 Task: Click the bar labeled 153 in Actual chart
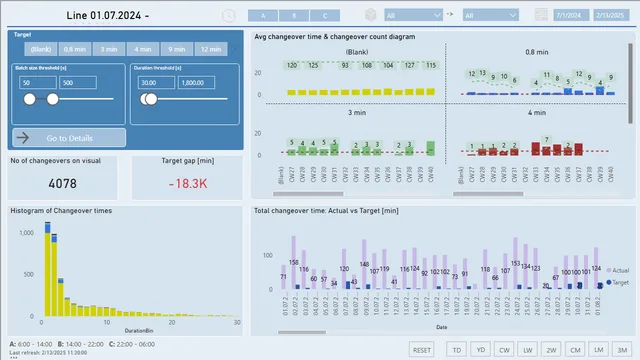tap(516, 263)
